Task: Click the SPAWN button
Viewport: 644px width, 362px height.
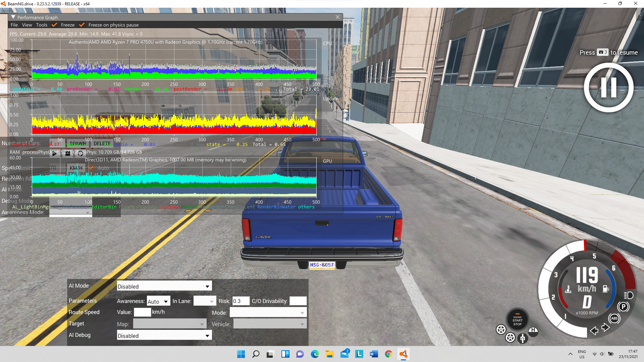Action: (x=78, y=143)
